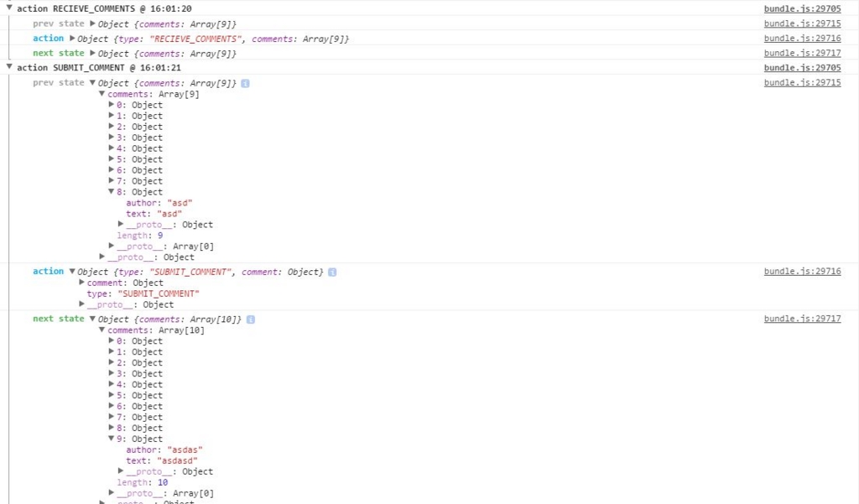This screenshot has width=859, height=504.
Task: Click the "action SUBMIT_COMMENT @ 16:01:21" header
Action: 99,68
